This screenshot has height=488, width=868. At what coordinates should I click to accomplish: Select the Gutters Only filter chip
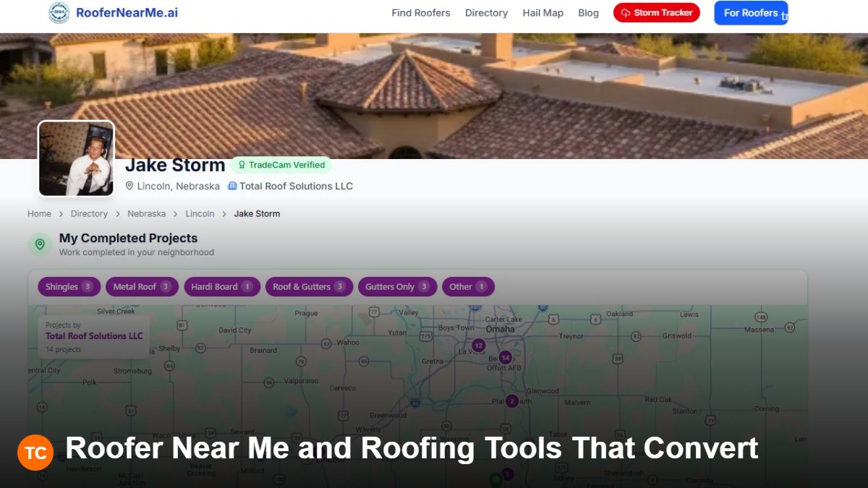397,287
